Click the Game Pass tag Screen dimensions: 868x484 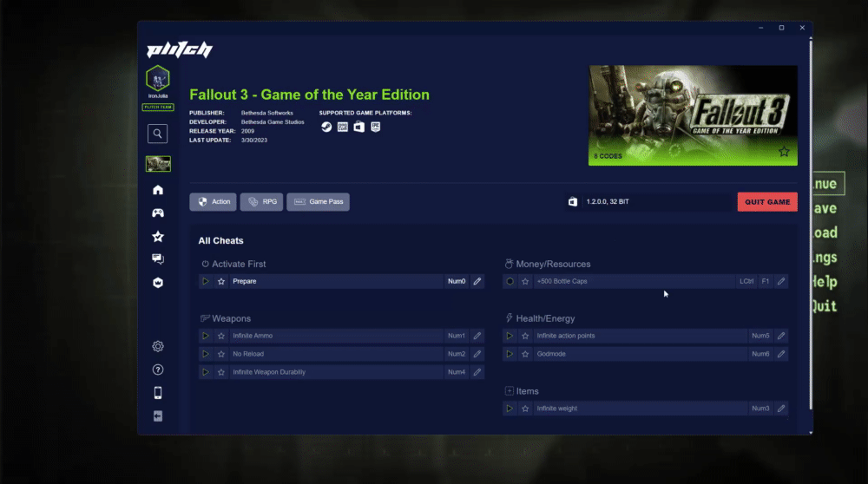[x=319, y=202]
